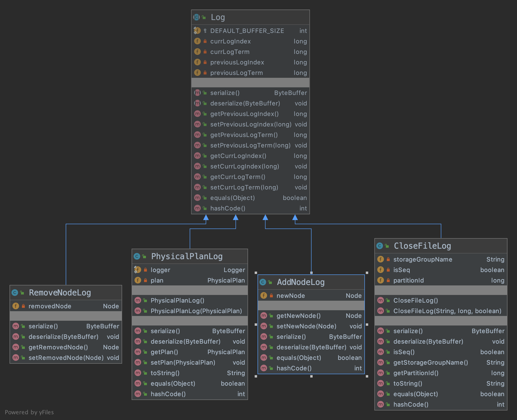Click the field icon of previousLogIndex
The height and width of the screenshot is (420, 517).
coord(197,62)
